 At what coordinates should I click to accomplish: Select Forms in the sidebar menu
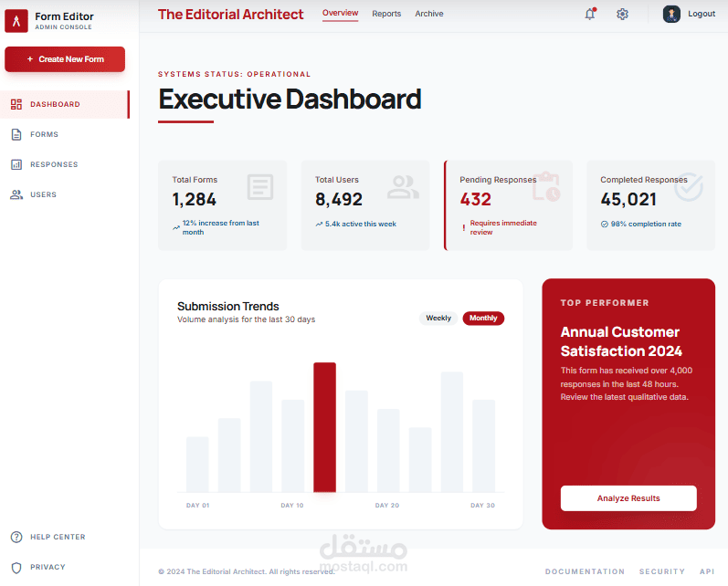pos(65,134)
